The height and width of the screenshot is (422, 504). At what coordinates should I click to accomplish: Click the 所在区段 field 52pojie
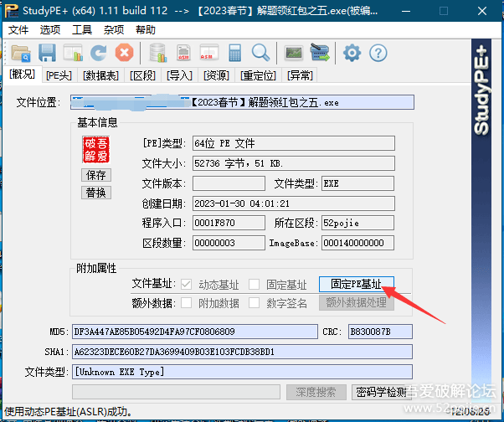coord(357,223)
